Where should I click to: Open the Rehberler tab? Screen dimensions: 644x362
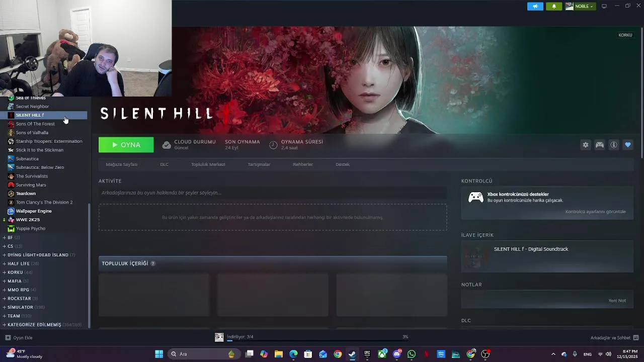[x=303, y=164]
